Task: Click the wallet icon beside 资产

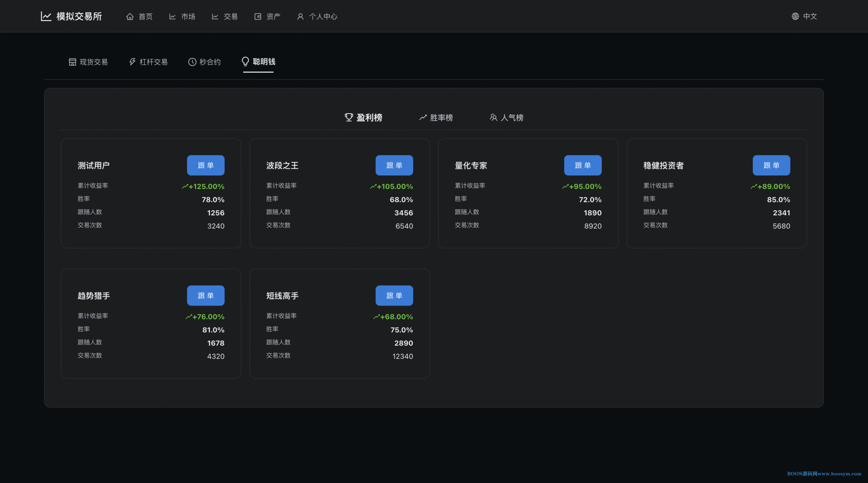Action: 258,17
